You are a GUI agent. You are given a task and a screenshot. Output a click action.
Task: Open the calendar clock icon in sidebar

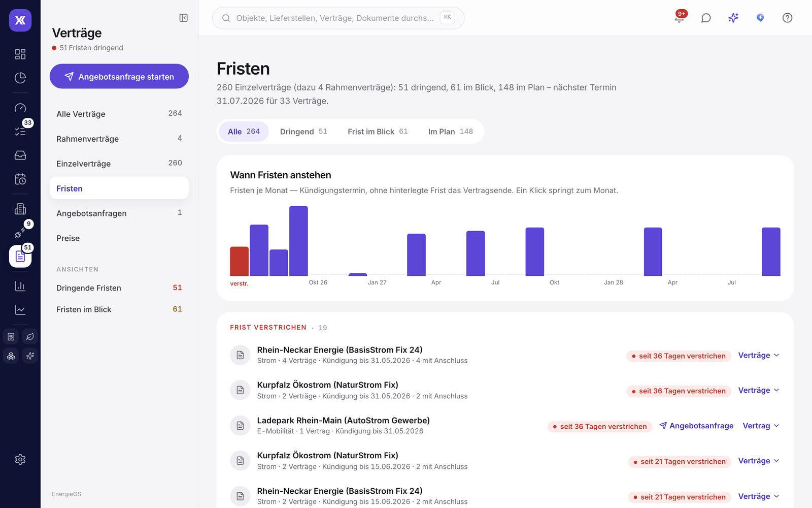click(x=20, y=179)
